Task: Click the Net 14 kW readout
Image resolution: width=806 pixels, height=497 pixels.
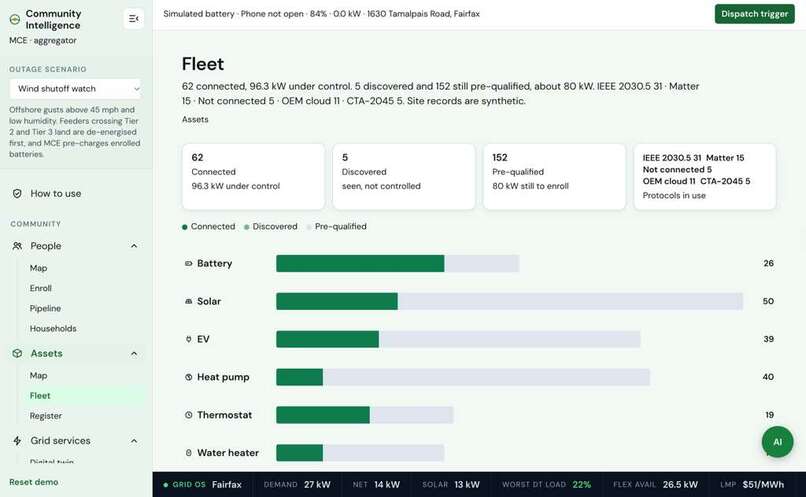Action: (376, 485)
